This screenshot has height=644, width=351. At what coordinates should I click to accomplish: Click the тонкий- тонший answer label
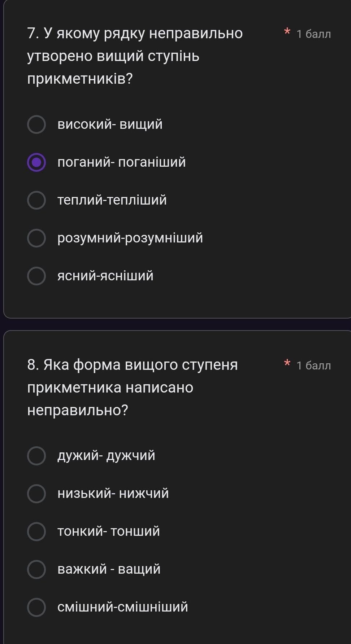[x=108, y=531]
